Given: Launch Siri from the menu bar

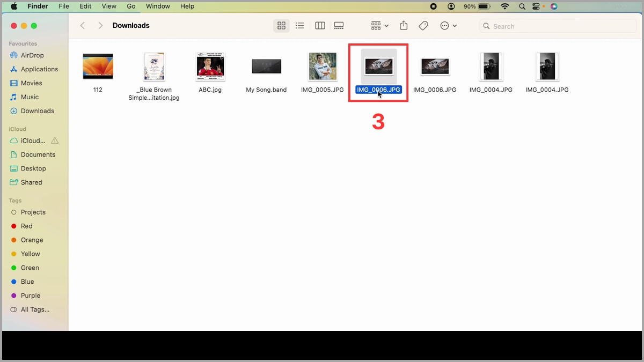Looking at the screenshot, I should [554, 6].
